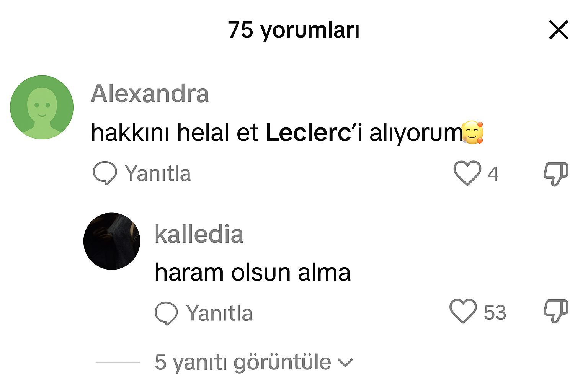Like Alexandra's comment with the heart icon

point(467,173)
